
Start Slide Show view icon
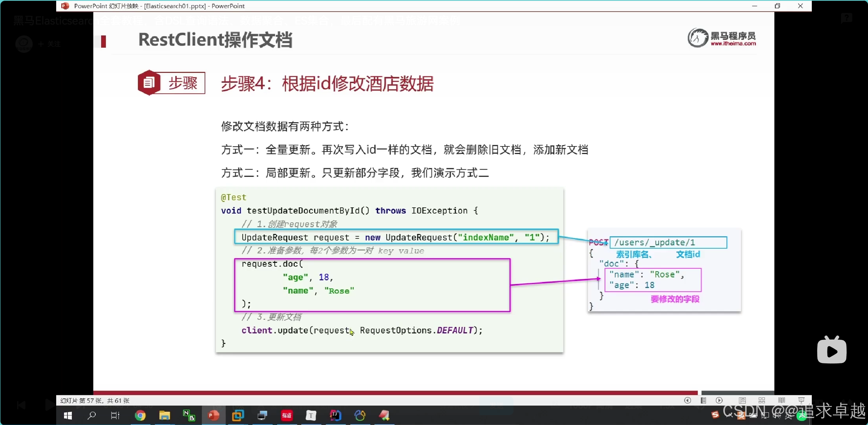click(801, 400)
